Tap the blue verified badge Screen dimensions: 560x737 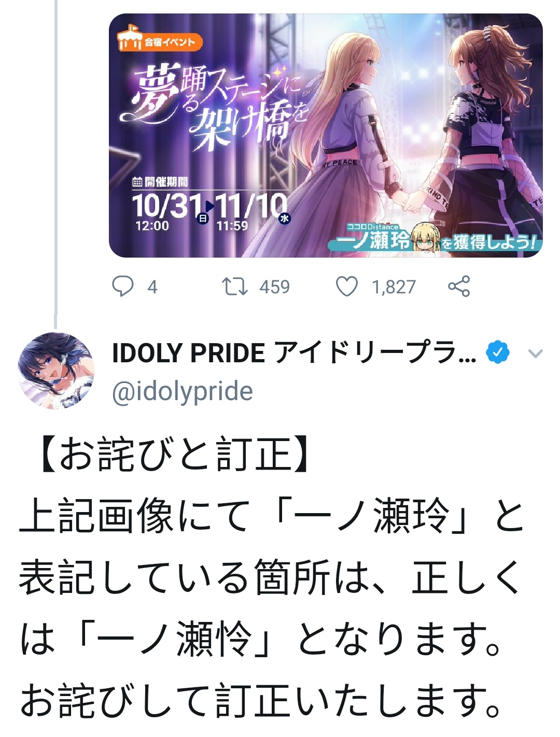(x=498, y=353)
